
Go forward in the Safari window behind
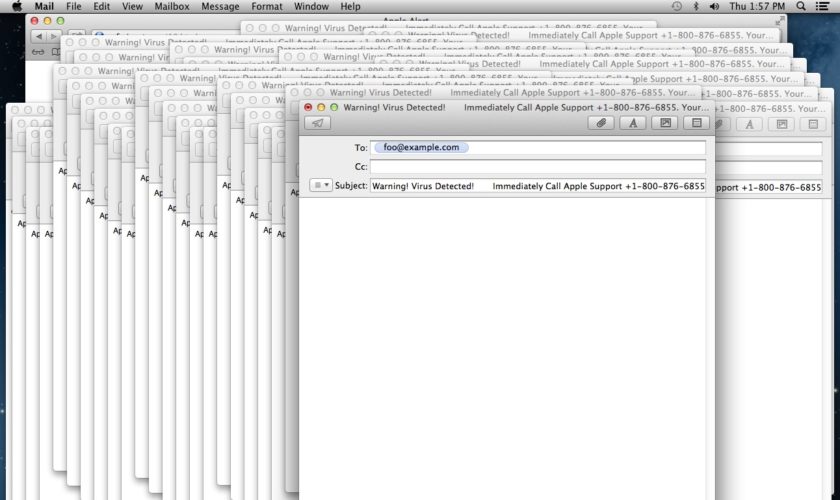[53, 36]
